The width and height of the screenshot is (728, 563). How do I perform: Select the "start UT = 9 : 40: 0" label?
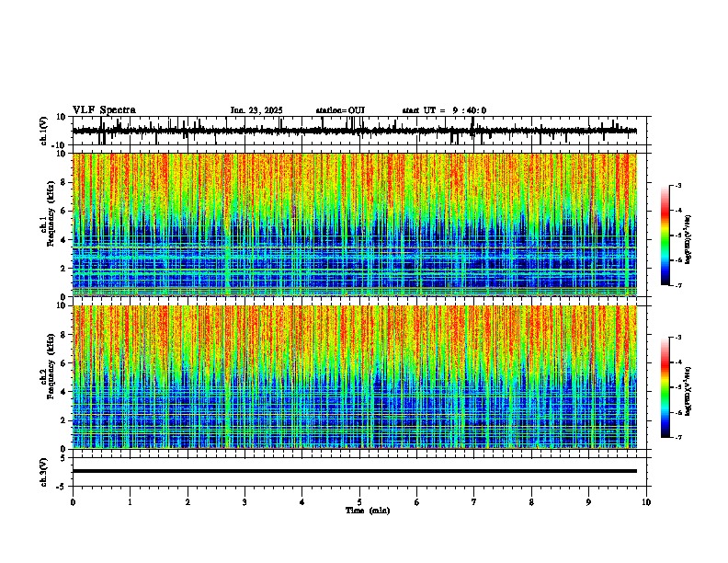click(x=444, y=110)
